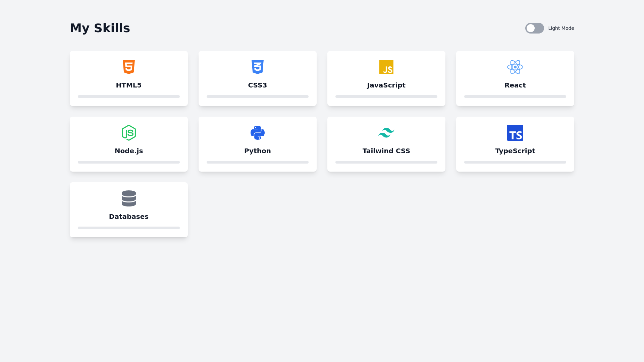Screen dimensions: 644x362
Task: Click the "My Skills" page heading
Action: [x=100, y=28]
